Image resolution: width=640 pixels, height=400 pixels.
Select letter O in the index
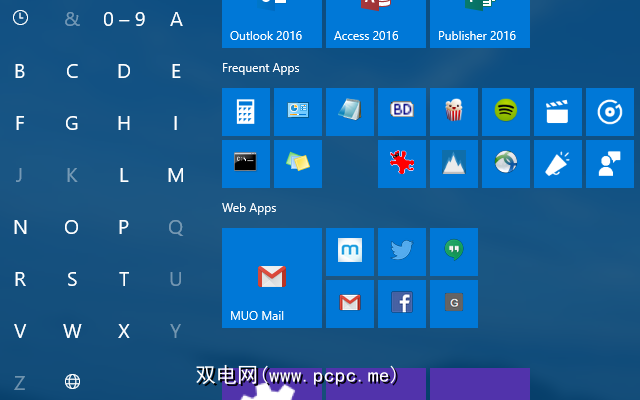pos(71,227)
